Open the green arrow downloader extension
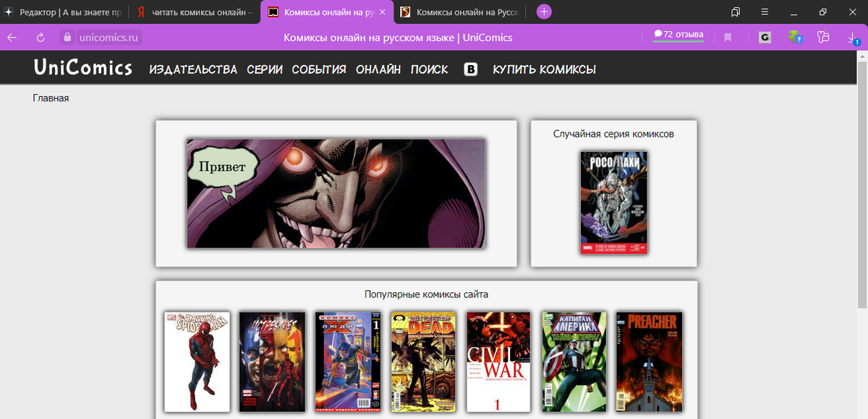 pos(794,37)
